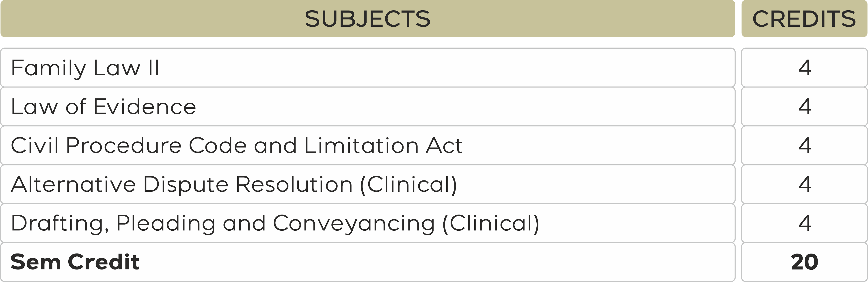
Task: Click the CREDITS column header
Action: point(804,19)
